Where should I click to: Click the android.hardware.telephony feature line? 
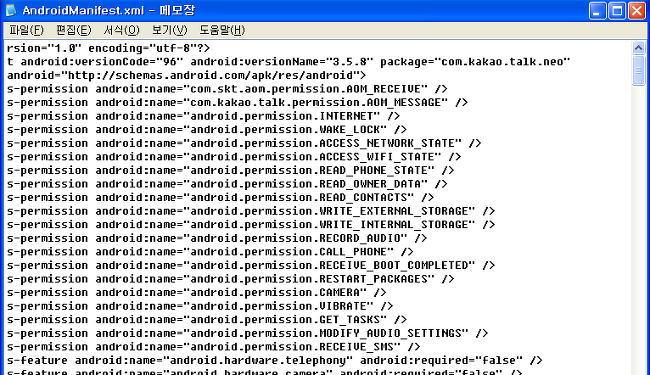click(x=275, y=360)
